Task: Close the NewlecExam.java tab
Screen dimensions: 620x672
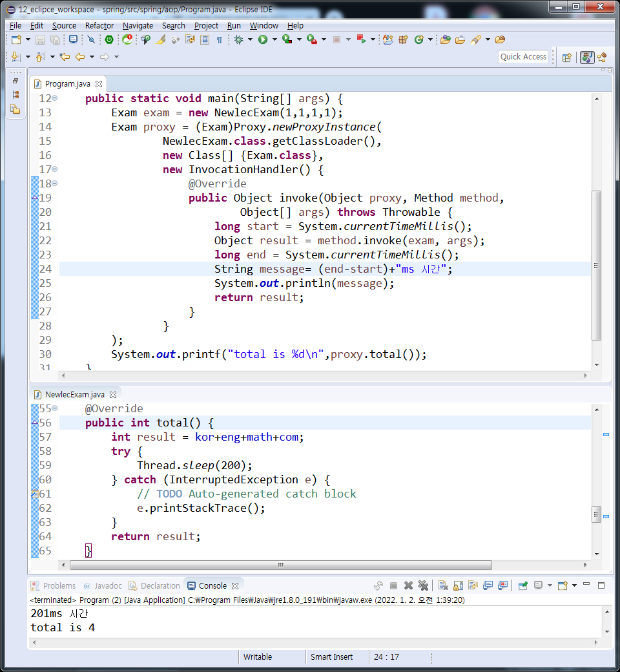Action: point(113,395)
